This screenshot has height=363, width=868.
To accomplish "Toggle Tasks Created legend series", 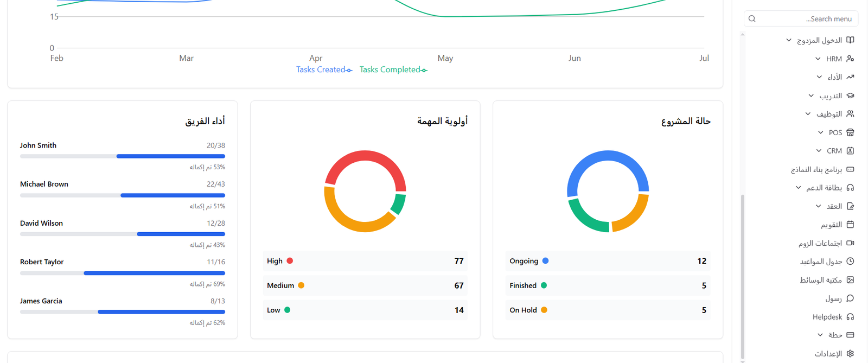I will point(324,69).
